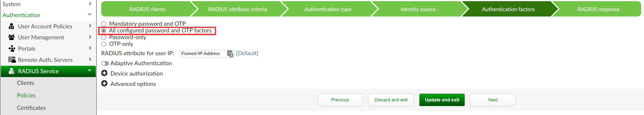This screenshot has height=115, width=644.
Task: Click the User Management people icon
Action: [x=11, y=37]
